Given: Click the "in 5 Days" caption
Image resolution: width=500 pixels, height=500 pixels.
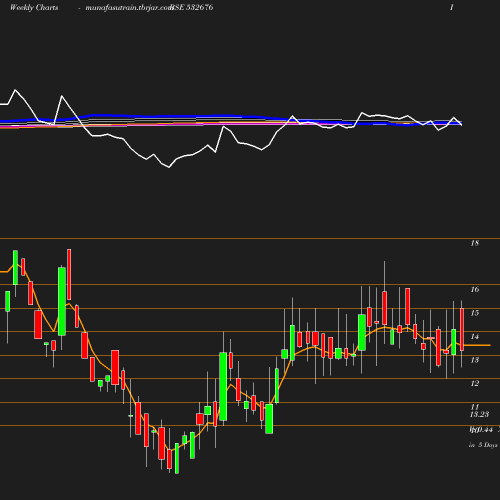Looking at the screenshot, I should tap(483, 445).
